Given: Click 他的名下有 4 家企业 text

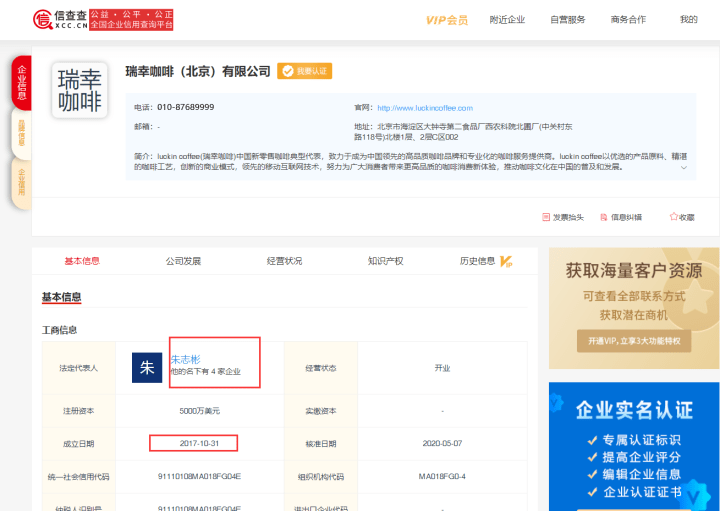Looking at the screenshot, I should pos(206,371).
